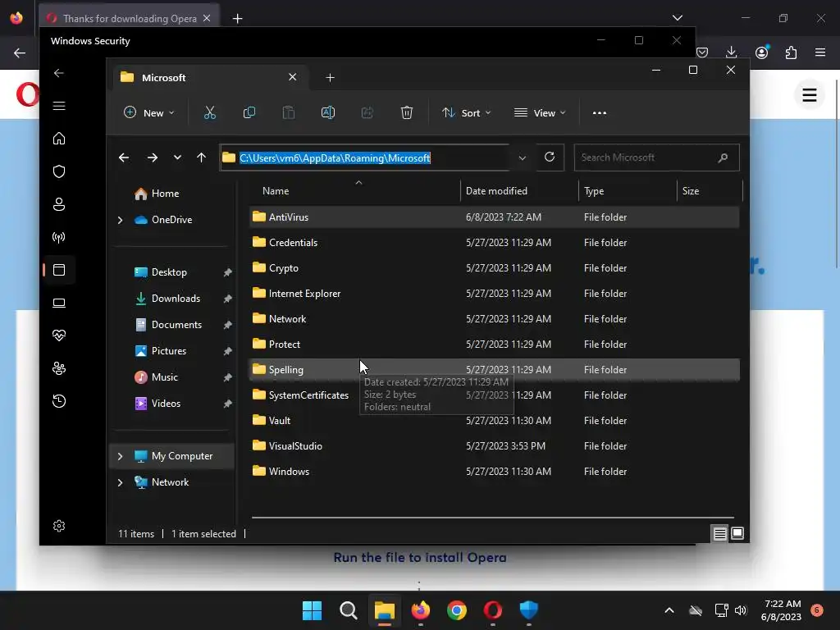Switch to Thanks for downloading Opera tab
The height and width of the screenshot is (630, 840).
tap(129, 18)
